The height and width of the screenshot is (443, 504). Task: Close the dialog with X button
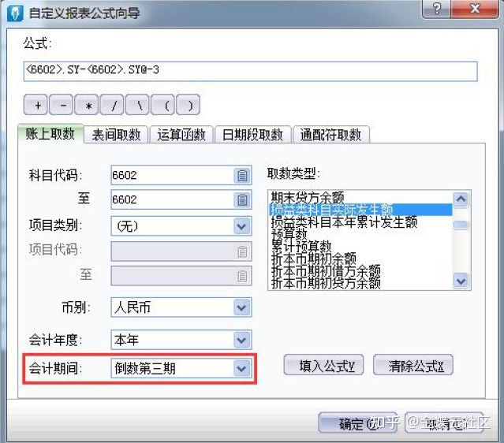(475, 9)
